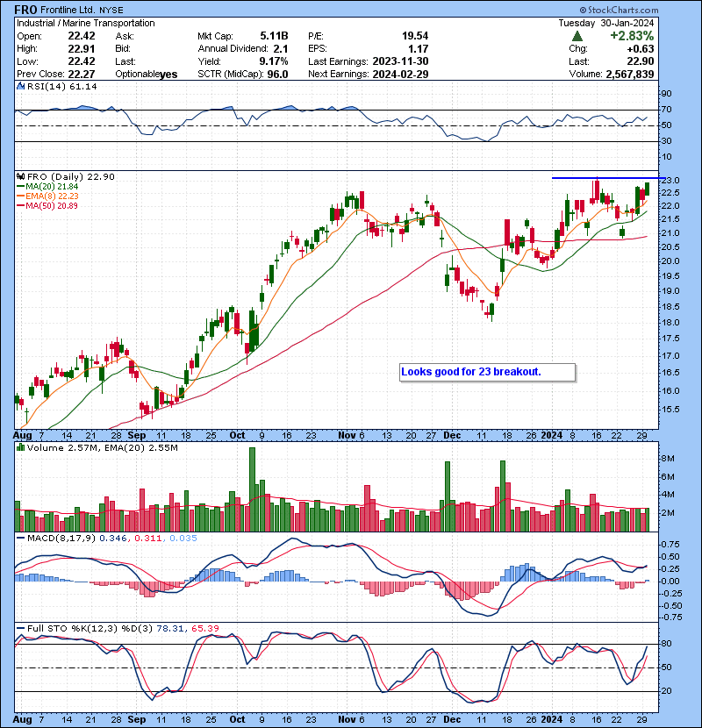This screenshot has height=728, width=702.
Task: Select the SCTR (MidCap) value 96.0
Action: pos(278,74)
